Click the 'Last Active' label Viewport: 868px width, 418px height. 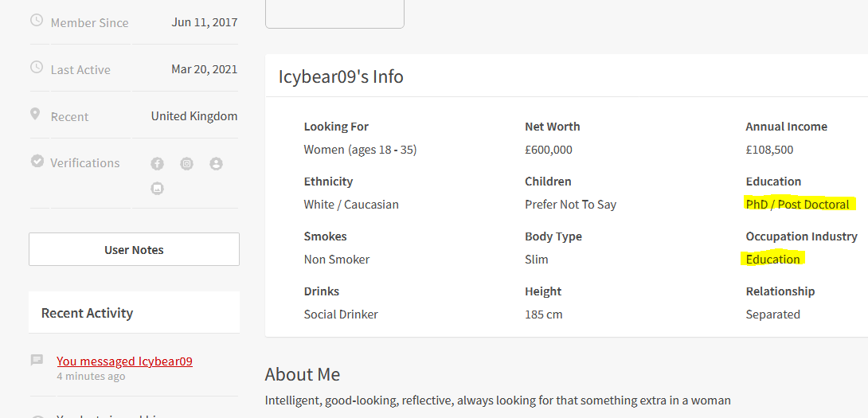click(x=80, y=70)
